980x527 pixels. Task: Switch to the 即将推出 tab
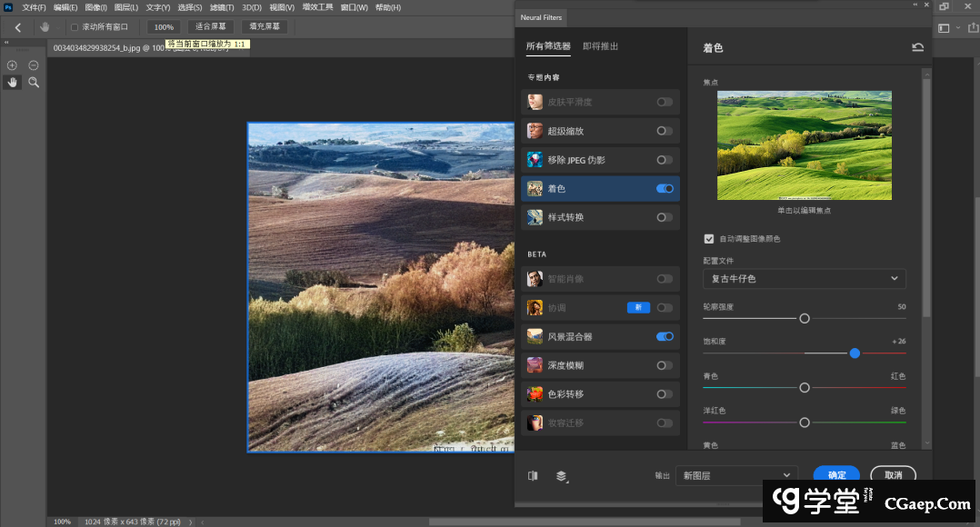click(x=600, y=46)
